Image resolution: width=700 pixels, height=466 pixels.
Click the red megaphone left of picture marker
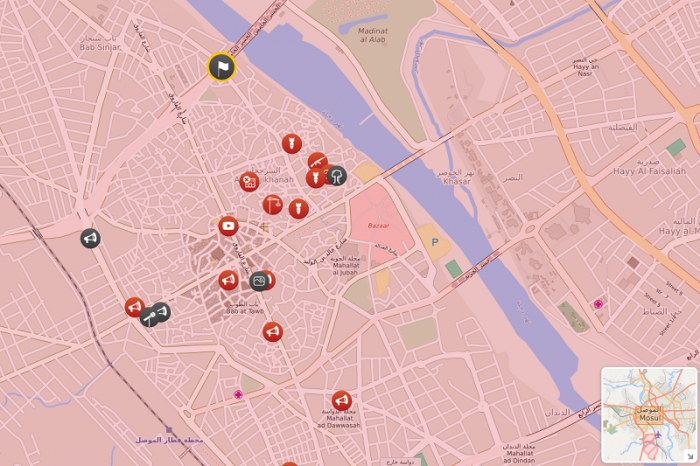pos(228,280)
